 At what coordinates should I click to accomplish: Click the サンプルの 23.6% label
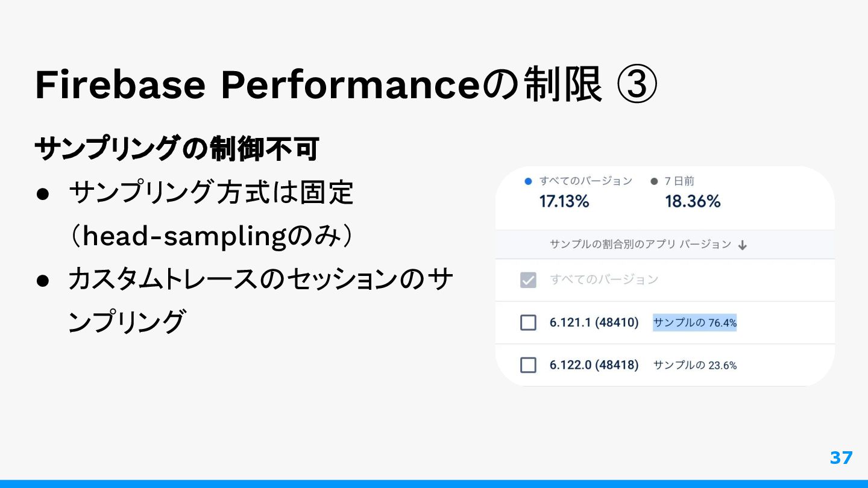695,365
